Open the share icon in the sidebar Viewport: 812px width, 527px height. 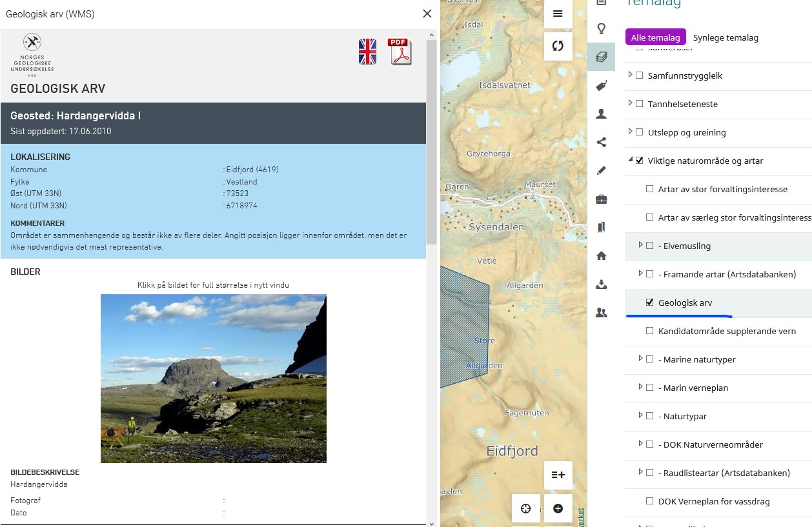pyautogui.click(x=601, y=142)
